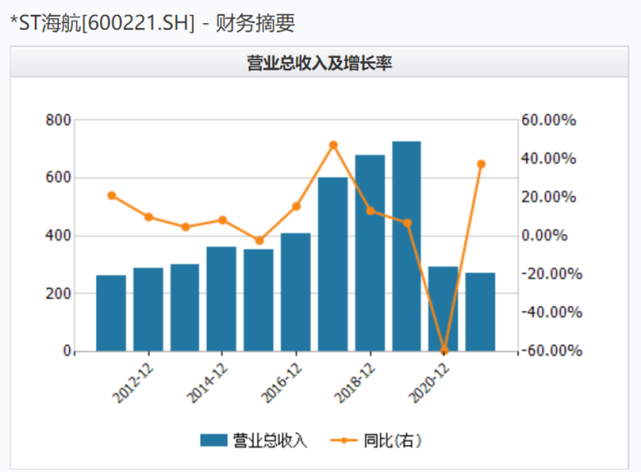Click the 600 left axis value
641x472 pixels.
coord(58,178)
